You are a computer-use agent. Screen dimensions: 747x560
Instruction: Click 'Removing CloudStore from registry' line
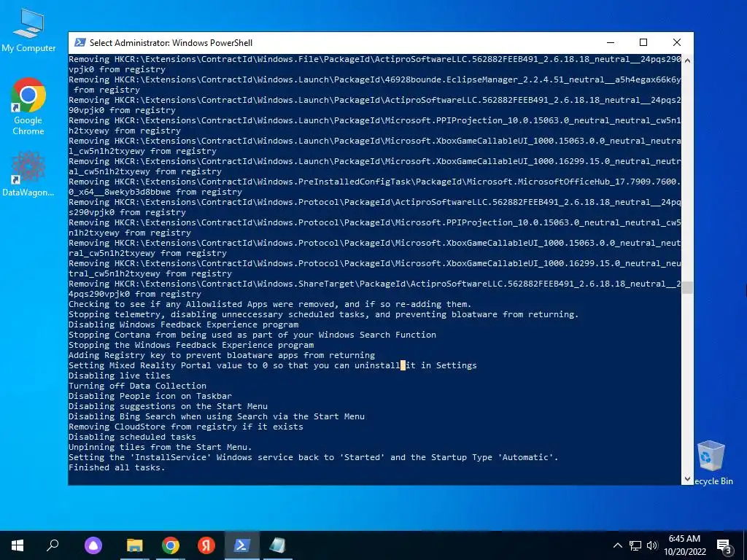[186, 427]
